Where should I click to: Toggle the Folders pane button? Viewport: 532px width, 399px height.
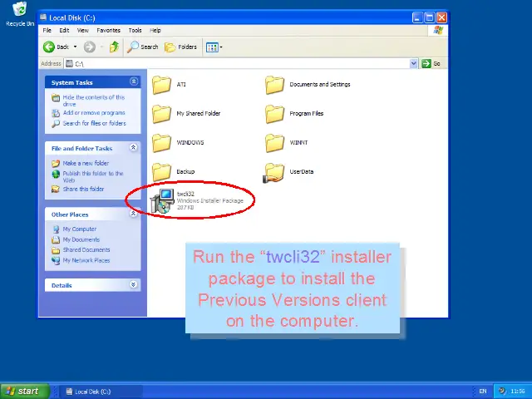180,47
